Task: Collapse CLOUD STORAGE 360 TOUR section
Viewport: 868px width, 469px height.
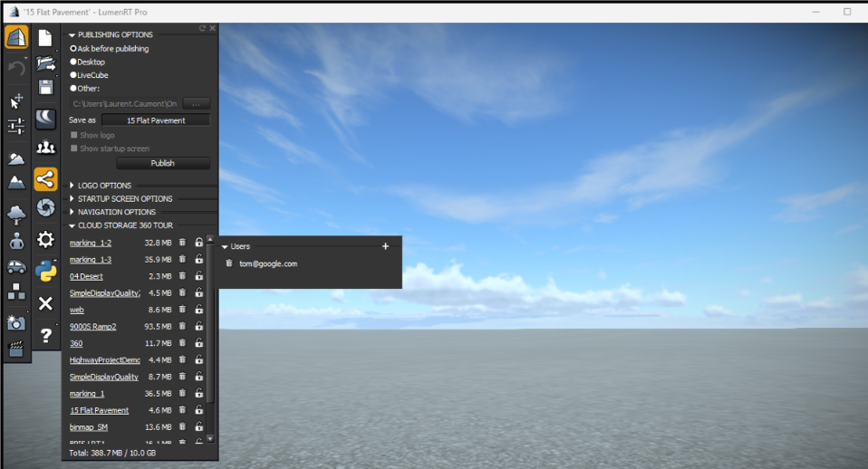Action: [x=72, y=225]
